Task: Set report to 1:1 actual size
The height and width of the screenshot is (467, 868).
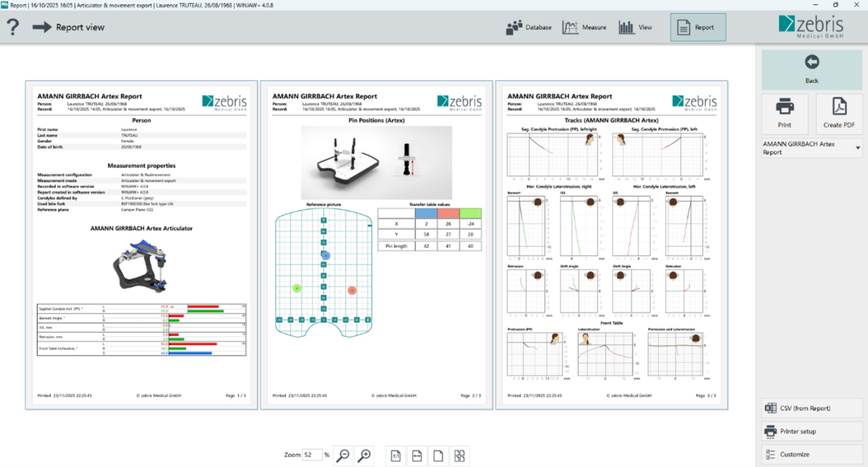Action: tap(396, 455)
